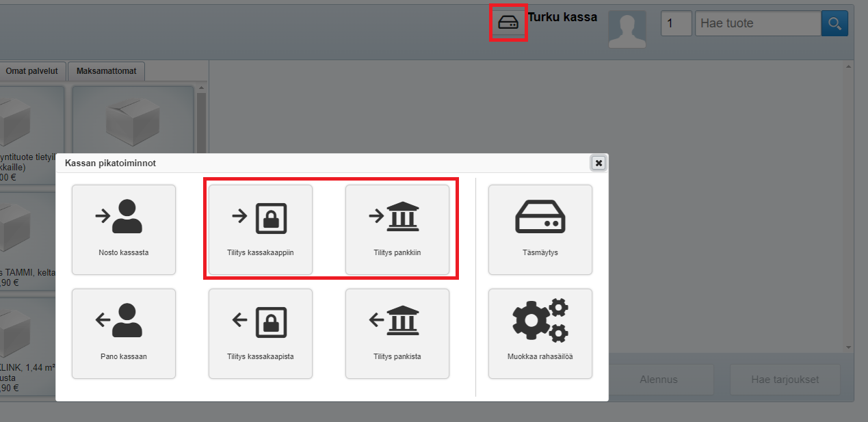Viewport: 868px width, 422px height.
Task: Click the customer avatar profile icon
Action: (627, 29)
